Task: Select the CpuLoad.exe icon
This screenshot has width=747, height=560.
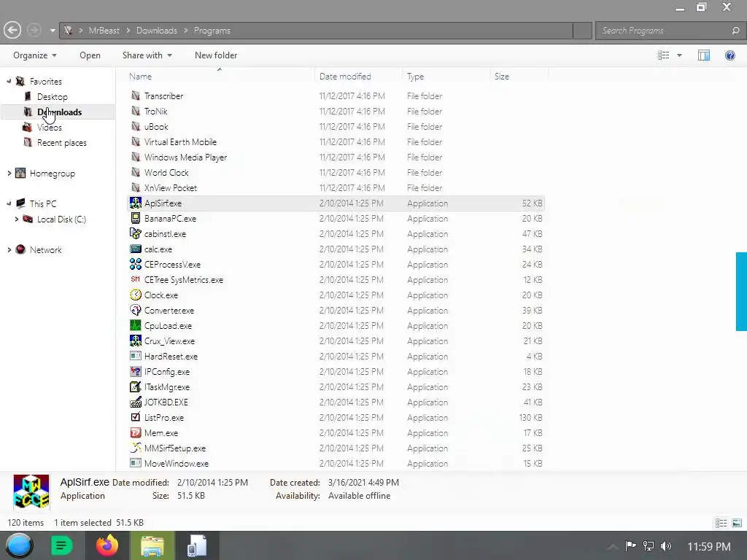Action: (135, 326)
